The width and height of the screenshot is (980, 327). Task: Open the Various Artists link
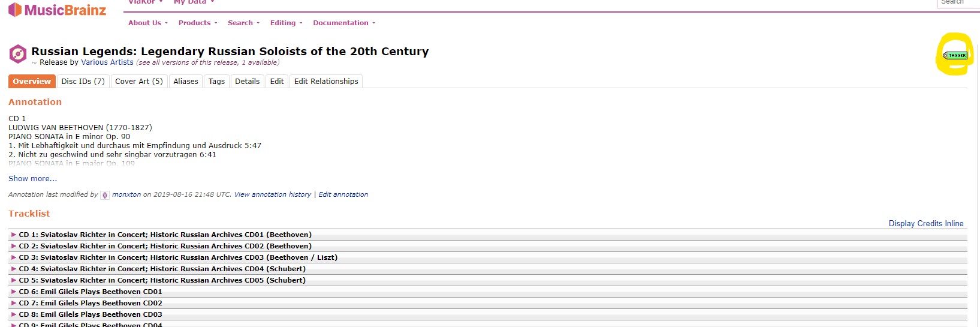pos(107,62)
